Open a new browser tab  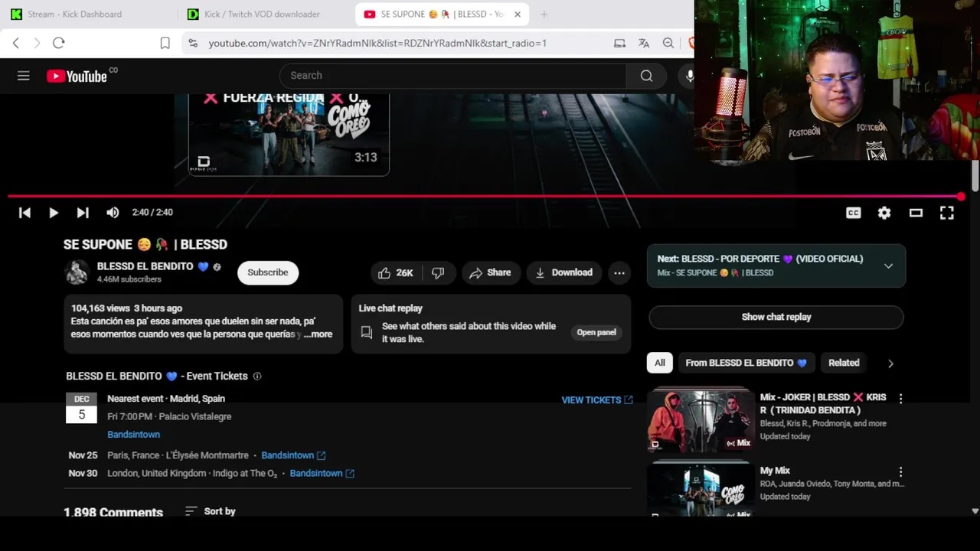(x=544, y=14)
